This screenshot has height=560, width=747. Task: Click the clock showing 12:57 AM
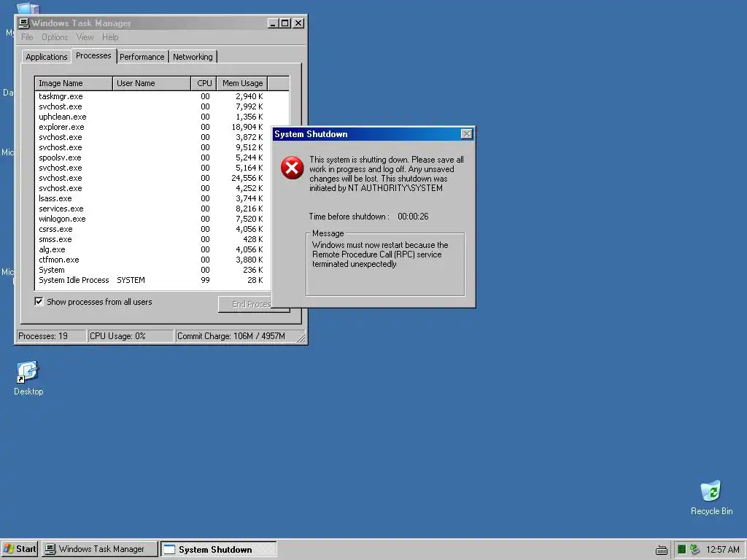point(722,550)
